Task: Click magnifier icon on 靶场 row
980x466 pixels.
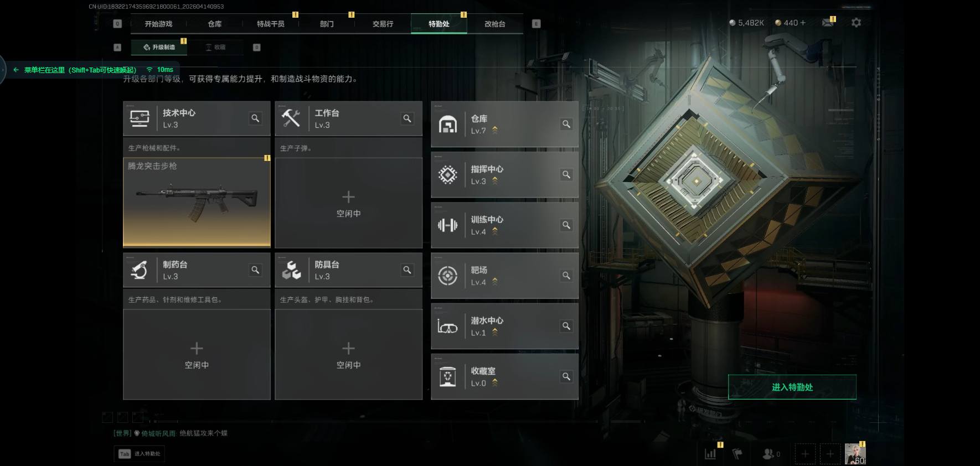Action: 566,275
